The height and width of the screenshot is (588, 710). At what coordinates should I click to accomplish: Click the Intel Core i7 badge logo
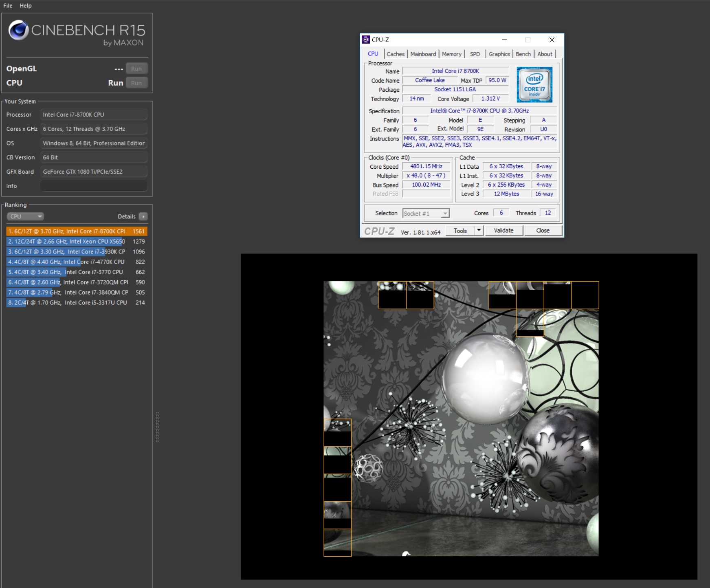coord(534,85)
